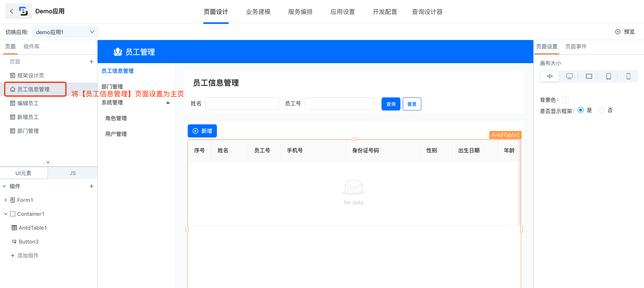Open the demo应用1 application dropdown
Image resolution: width=644 pixels, height=288 pixels.
[x=65, y=32]
